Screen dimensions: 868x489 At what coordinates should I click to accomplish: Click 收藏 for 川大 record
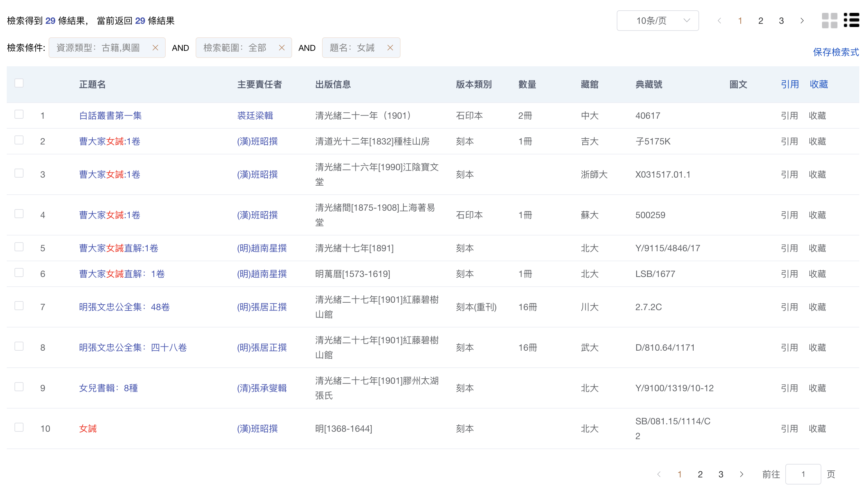pyautogui.click(x=817, y=307)
